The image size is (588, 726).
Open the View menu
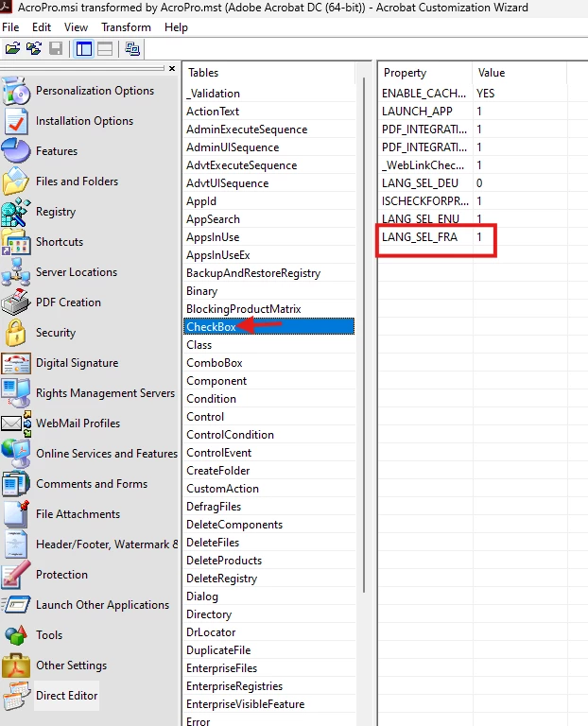coord(76,27)
